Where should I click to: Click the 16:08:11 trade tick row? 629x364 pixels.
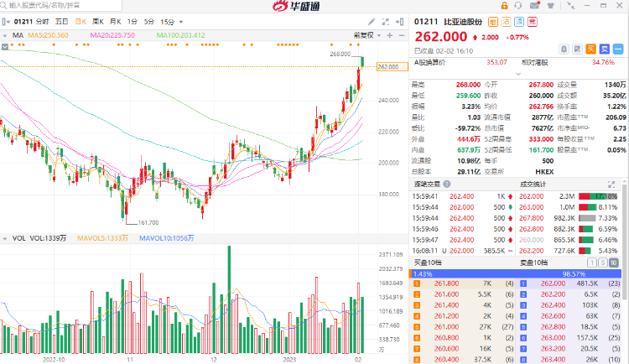[462, 251]
